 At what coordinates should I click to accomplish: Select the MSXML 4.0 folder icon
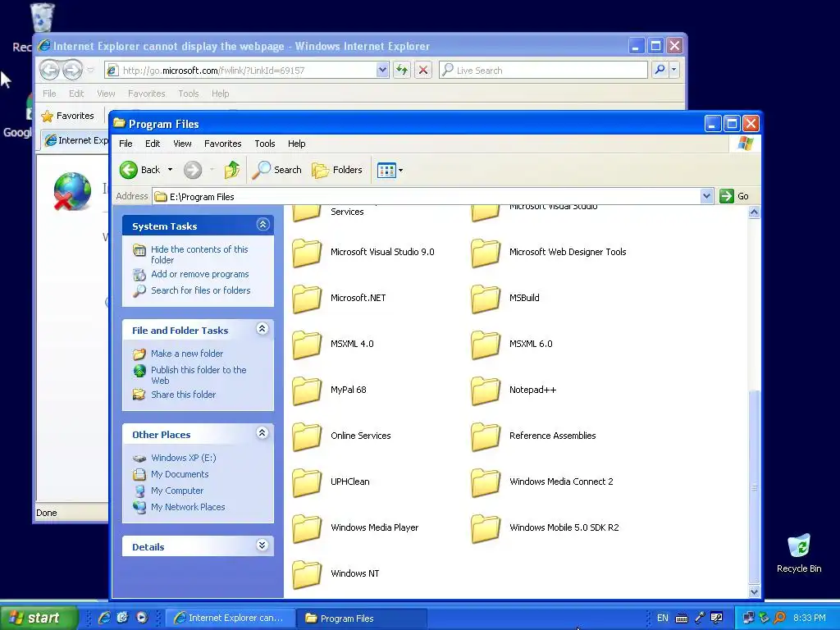tap(307, 345)
